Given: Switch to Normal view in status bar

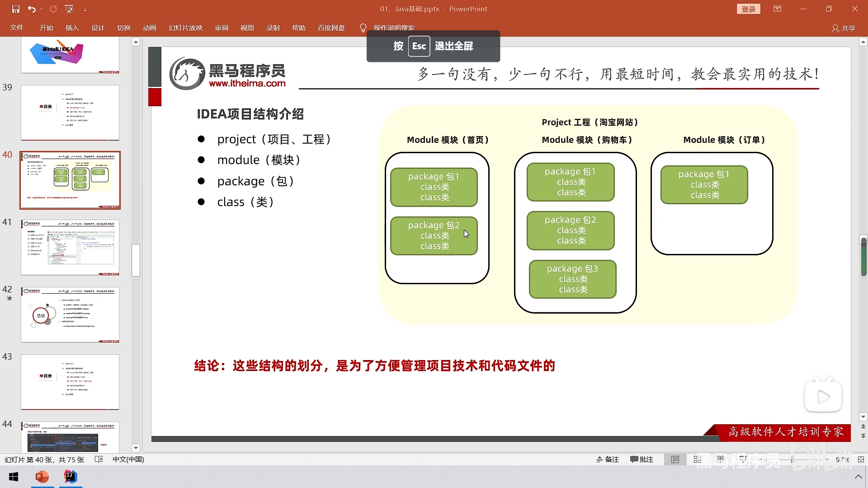Looking at the screenshot, I should pos(675,460).
